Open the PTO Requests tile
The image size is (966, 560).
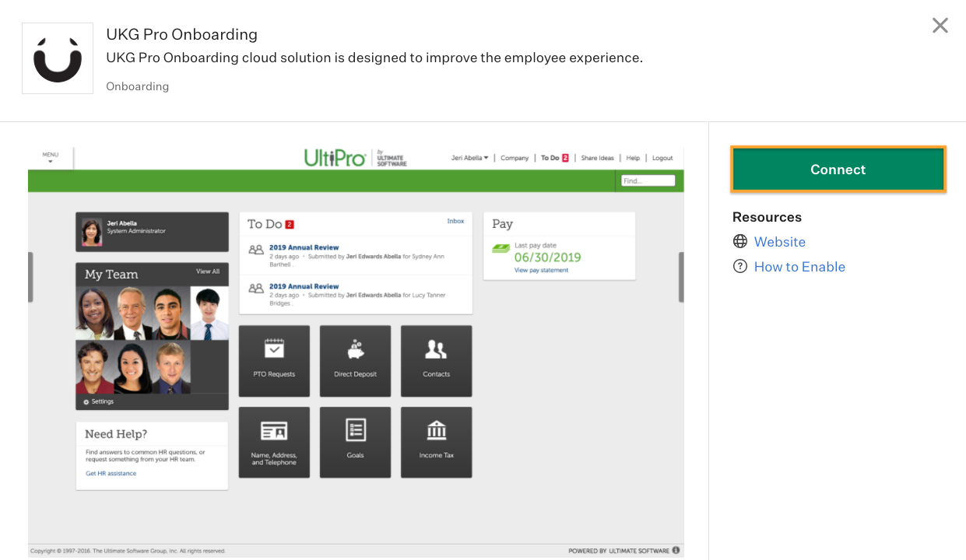[274, 361]
